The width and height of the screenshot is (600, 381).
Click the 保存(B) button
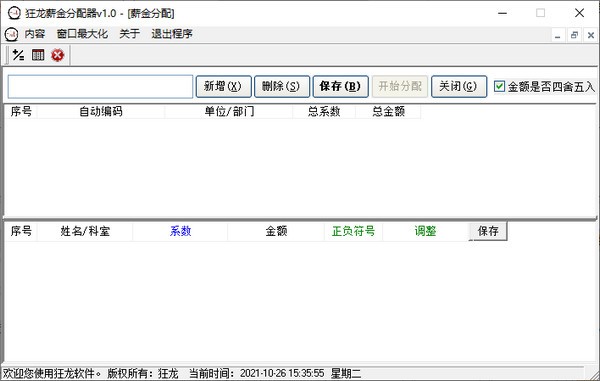pyautogui.click(x=341, y=86)
